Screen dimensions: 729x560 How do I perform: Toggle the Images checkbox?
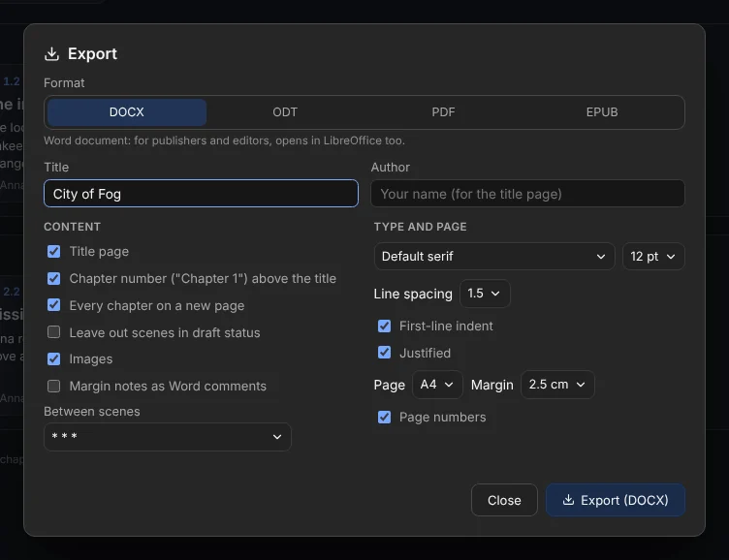[54, 358]
